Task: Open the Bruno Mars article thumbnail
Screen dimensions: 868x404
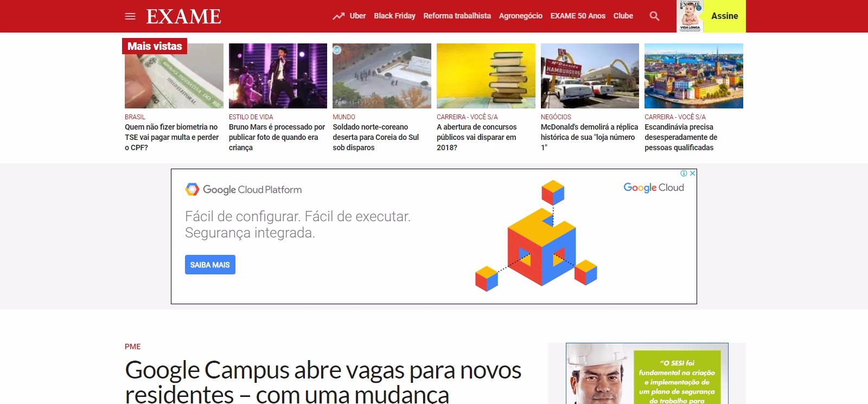Action: [x=278, y=76]
